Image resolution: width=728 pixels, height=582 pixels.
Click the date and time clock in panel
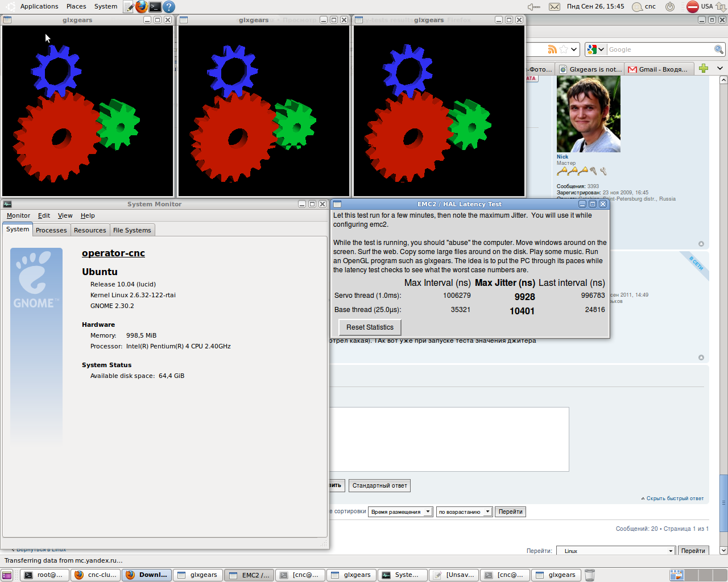pos(595,6)
